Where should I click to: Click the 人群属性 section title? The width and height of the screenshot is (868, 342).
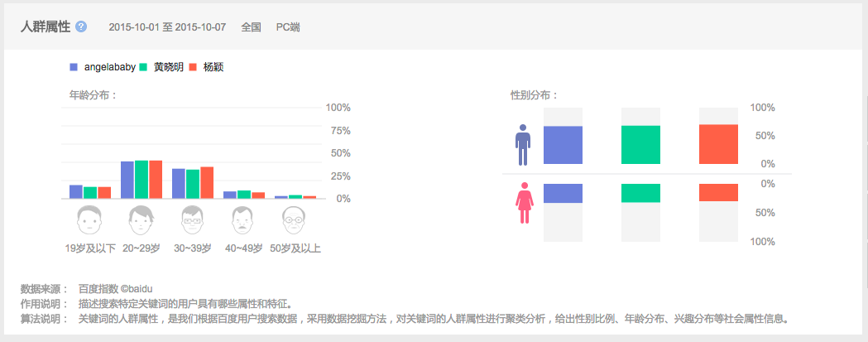coord(45,26)
